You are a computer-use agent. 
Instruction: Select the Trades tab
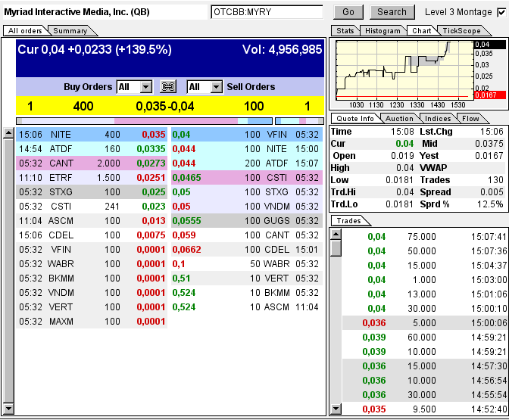pyautogui.click(x=348, y=221)
